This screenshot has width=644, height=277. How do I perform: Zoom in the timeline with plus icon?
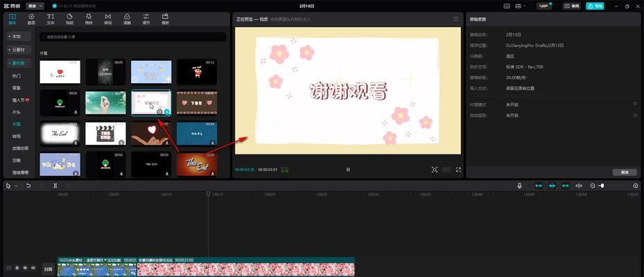pos(636,186)
